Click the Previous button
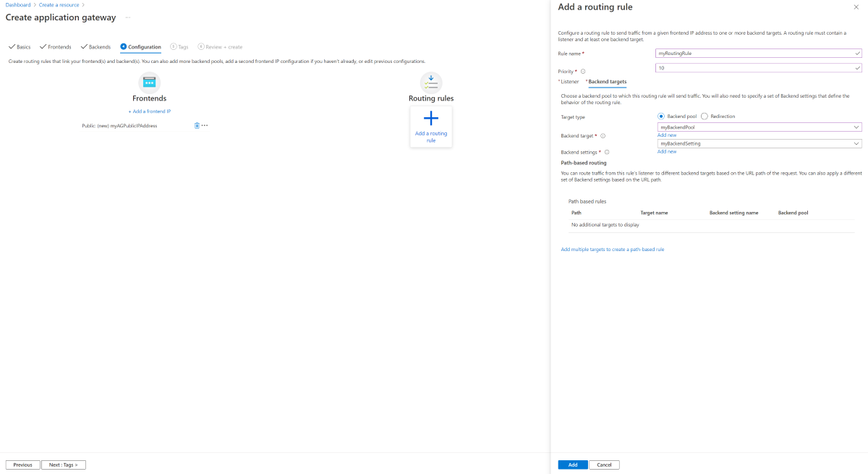This screenshot has height=474, width=868. [22, 465]
